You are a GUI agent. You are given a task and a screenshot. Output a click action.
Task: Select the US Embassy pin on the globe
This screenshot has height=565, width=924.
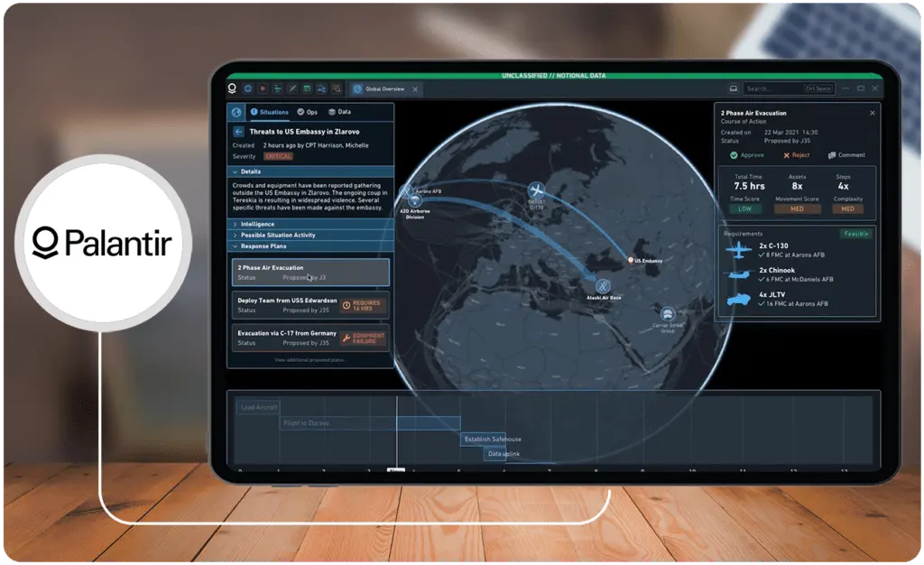[x=631, y=261]
